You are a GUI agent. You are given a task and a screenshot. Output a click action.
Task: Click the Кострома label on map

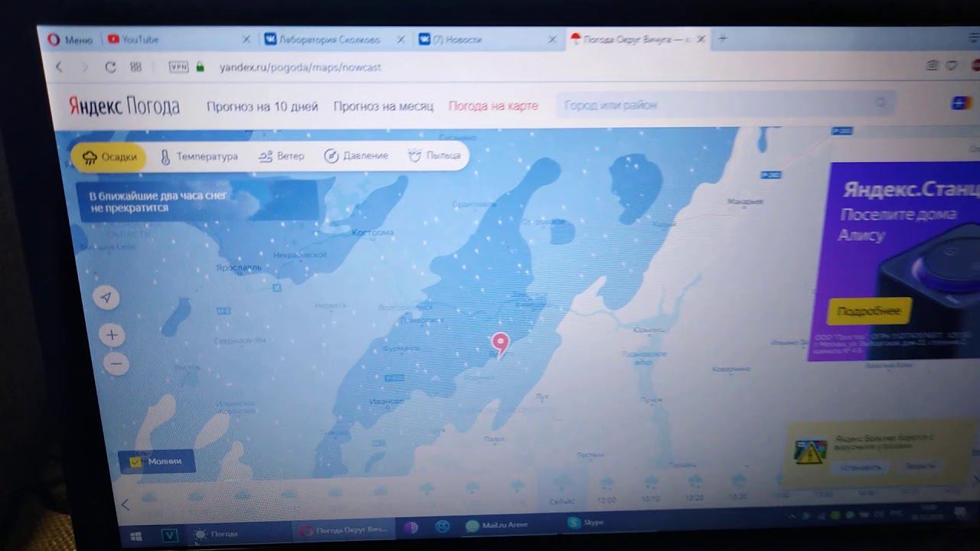tap(372, 233)
